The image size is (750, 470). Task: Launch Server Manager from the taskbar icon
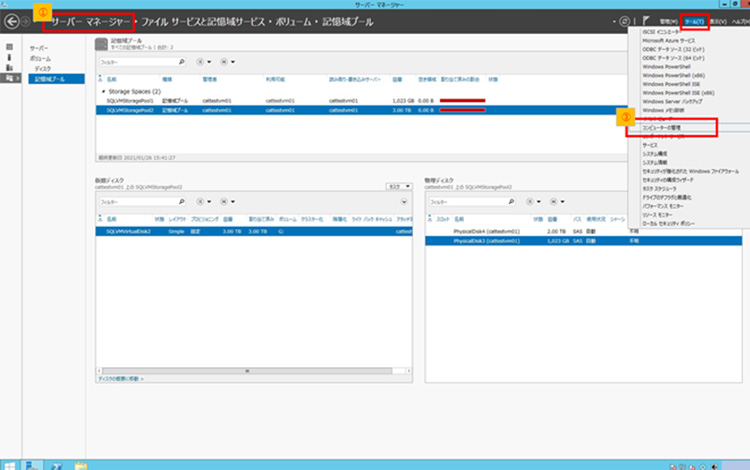pyautogui.click(x=33, y=464)
